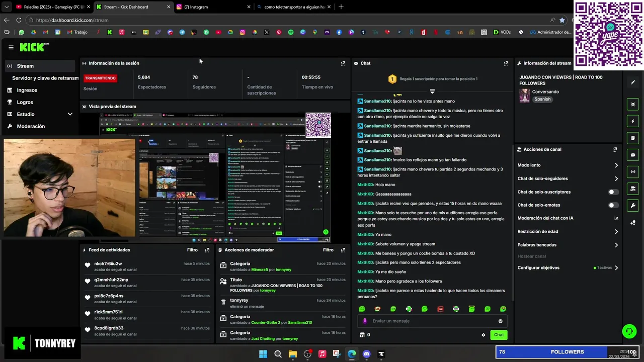Open the Filtro in Acciones de moderador

point(328,250)
